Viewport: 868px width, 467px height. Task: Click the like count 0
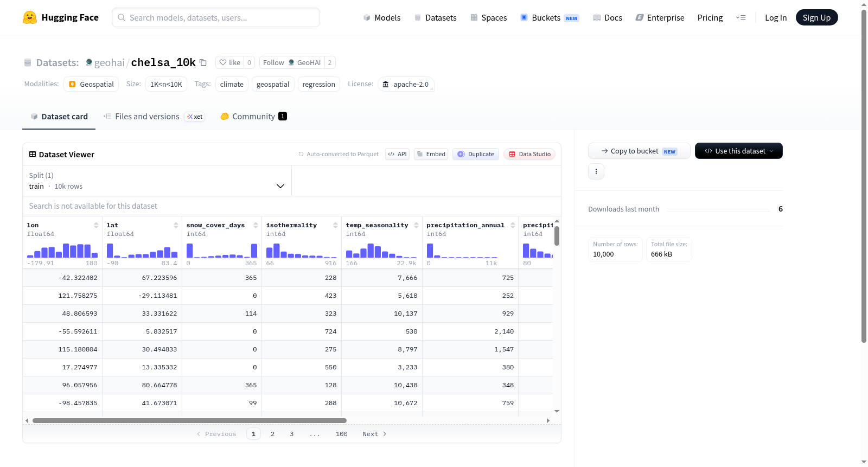click(249, 62)
